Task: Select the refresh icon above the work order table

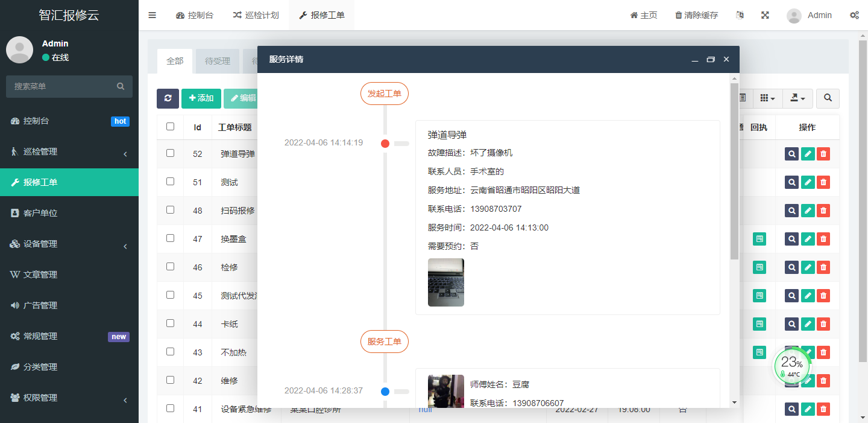Action: (x=168, y=98)
